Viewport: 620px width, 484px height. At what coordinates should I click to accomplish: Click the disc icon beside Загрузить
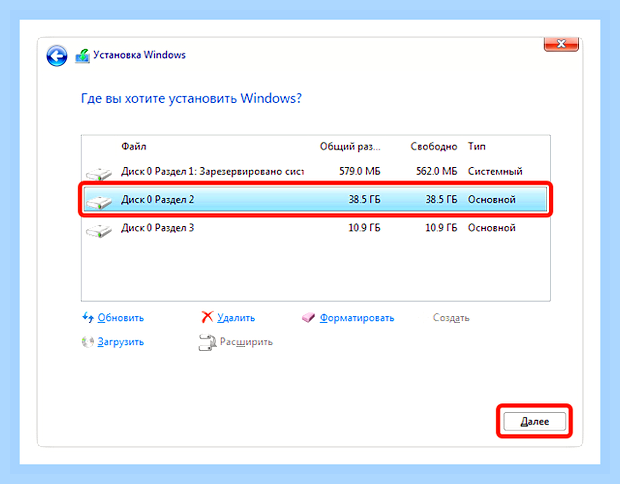[88, 342]
